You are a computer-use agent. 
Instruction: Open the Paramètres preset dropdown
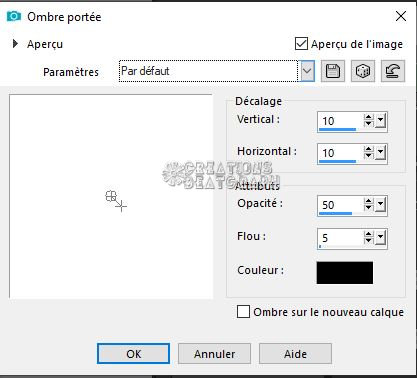pyautogui.click(x=307, y=71)
